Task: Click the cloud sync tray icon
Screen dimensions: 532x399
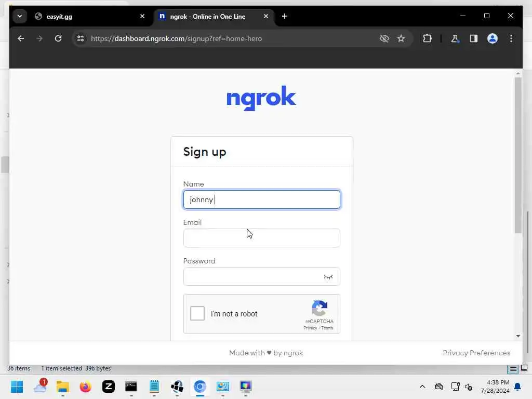Action: pos(439,387)
